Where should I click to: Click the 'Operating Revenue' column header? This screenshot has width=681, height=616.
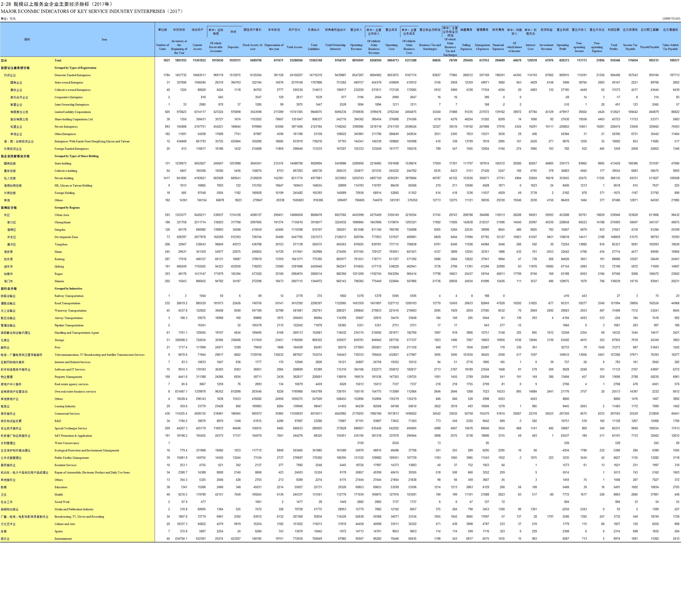tap(356, 47)
